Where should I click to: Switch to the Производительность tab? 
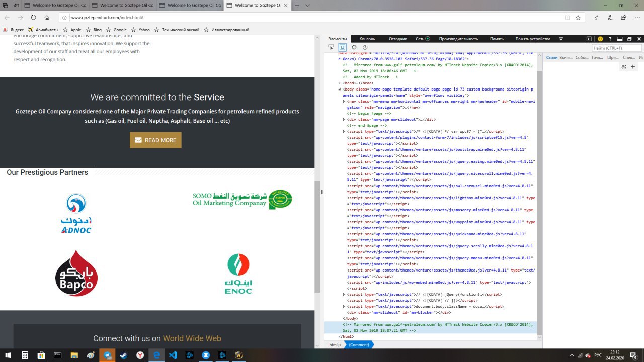[458, 39]
